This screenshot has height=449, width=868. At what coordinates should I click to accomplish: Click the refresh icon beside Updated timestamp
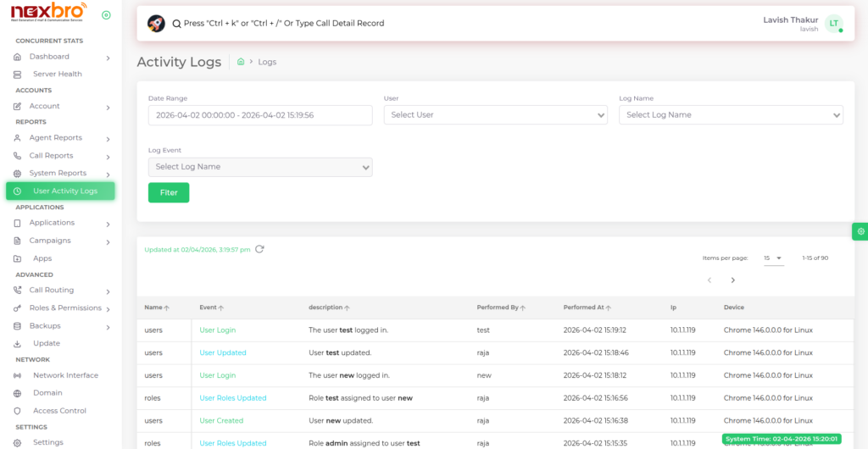(x=259, y=249)
